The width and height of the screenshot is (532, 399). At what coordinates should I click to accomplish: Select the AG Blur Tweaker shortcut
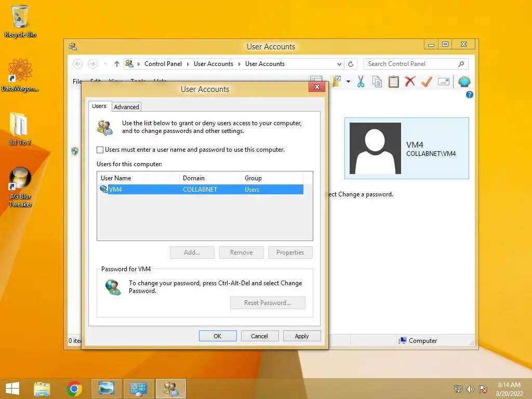(20, 187)
